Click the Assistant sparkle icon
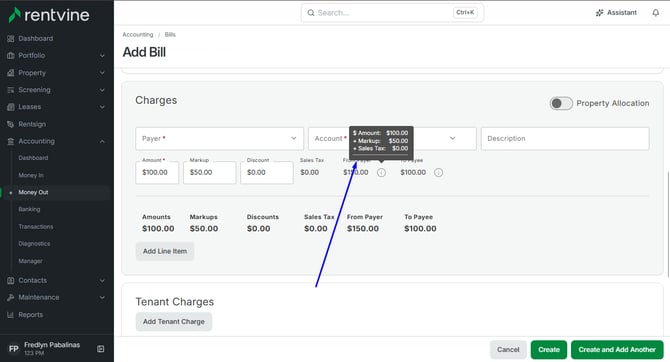Viewport: 670px width, 362px height. click(599, 13)
